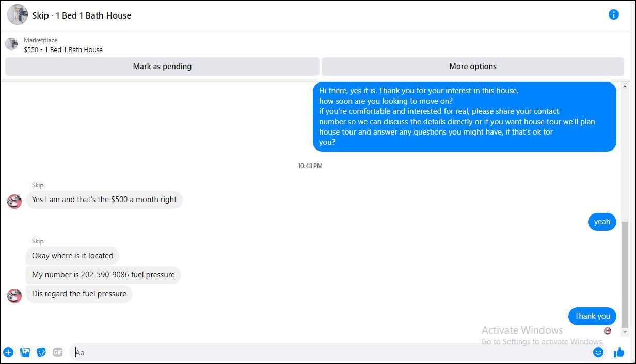This screenshot has width=636, height=364.
Task: Focus the Aa message input field
Action: (330, 353)
